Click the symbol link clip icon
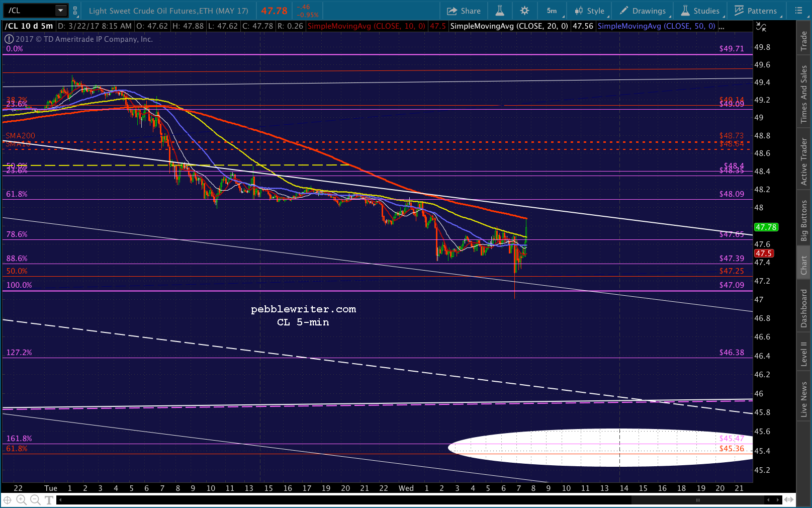 point(75,11)
